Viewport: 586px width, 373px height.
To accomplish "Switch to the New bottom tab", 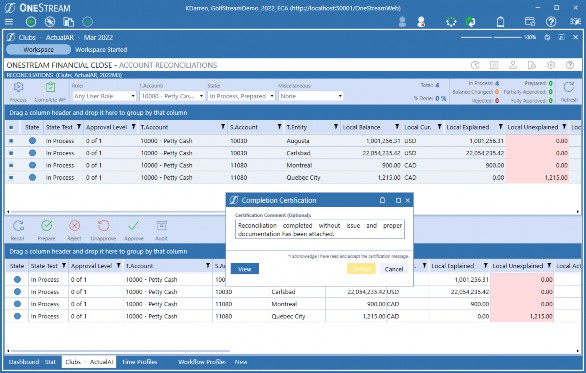I will click(x=241, y=362).
